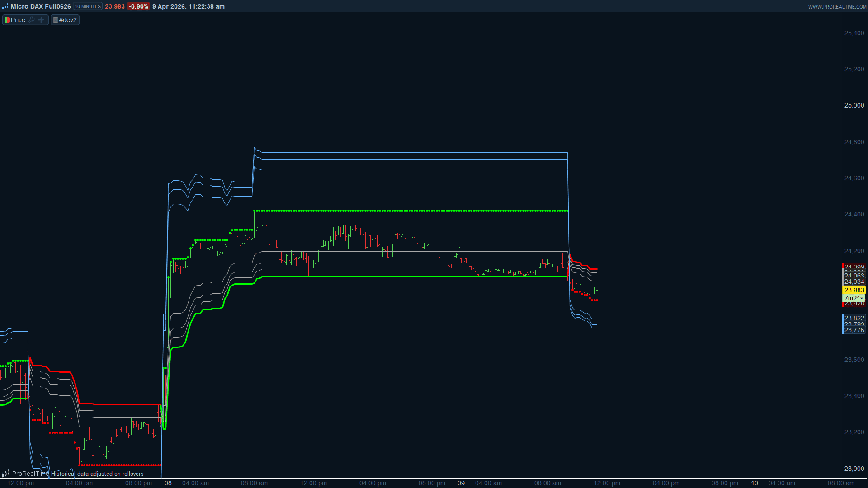The image size is (868, 488).
Task: Click the red/green Price color swatch
Action: pos(7,20)
